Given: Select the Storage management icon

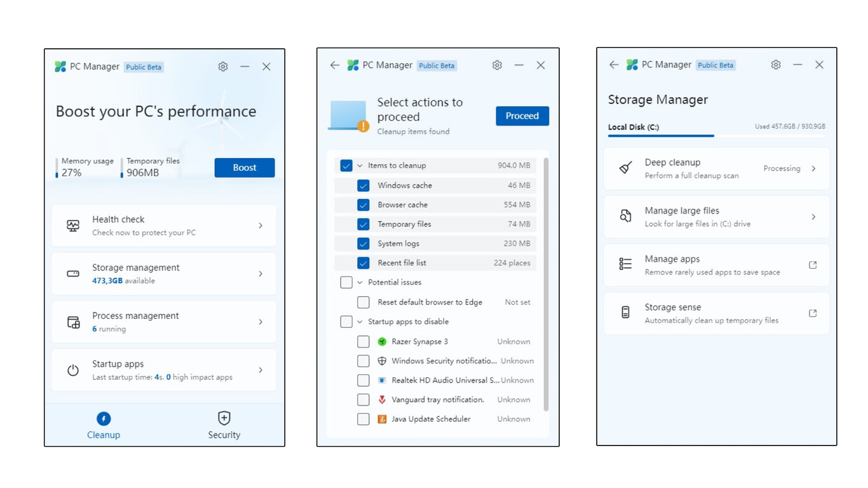Looking at the screenshot, I should [x=72, y=273].
